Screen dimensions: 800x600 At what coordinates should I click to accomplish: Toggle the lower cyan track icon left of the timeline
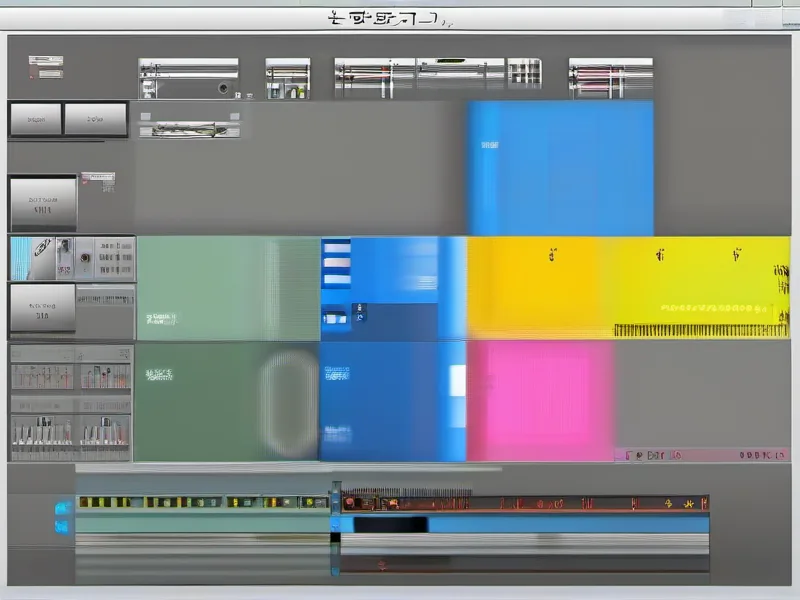click(62, 526)
